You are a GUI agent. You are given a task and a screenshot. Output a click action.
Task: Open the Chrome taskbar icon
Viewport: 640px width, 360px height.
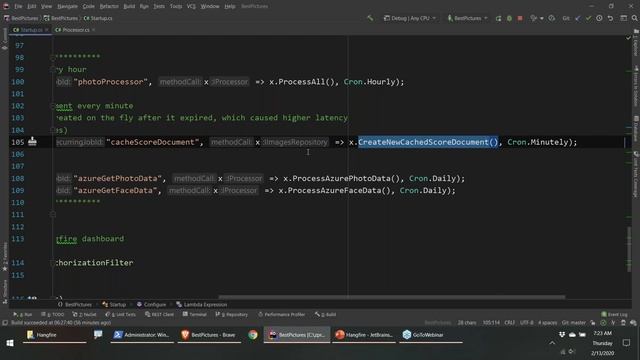point(253,335)
